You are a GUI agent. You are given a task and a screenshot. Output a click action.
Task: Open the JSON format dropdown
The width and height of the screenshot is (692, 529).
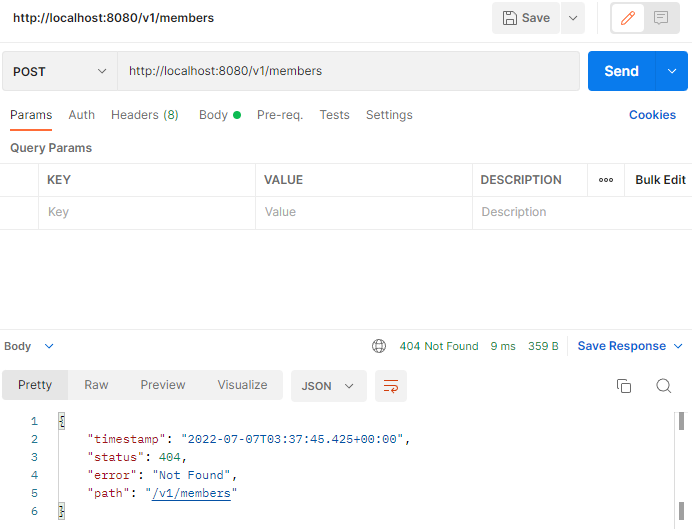[x=329, y=386]
